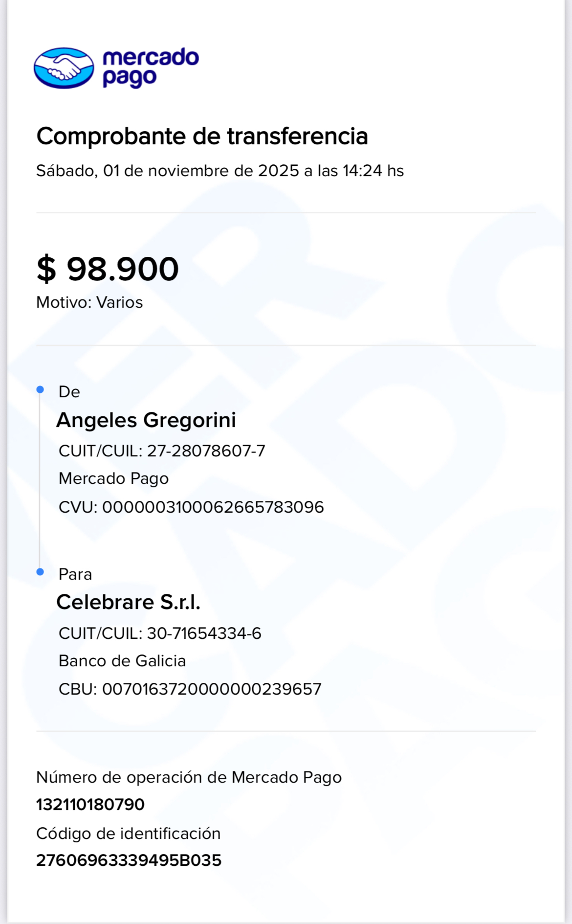Click the transfer date and time line
Viewport: 572px width, 924px height.
point(220,171)
